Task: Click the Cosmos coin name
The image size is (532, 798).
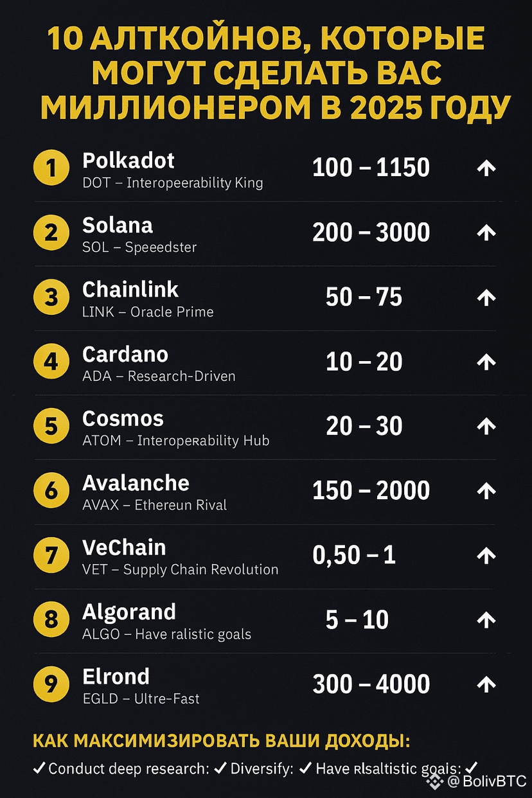Action: point(123,419)
